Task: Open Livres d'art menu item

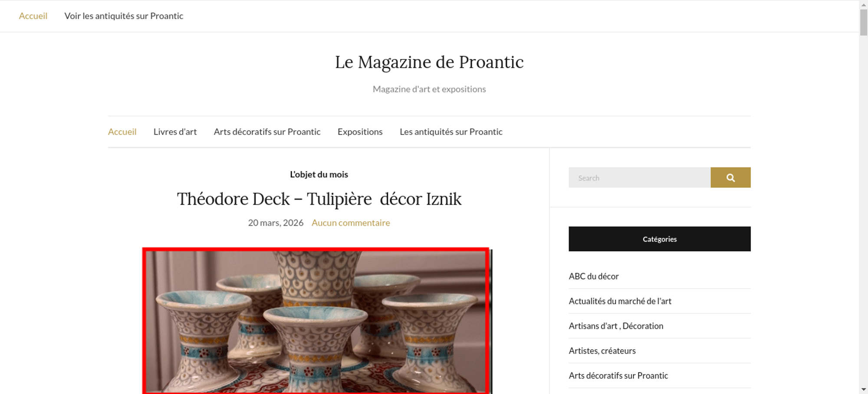Action: (175, 132)
